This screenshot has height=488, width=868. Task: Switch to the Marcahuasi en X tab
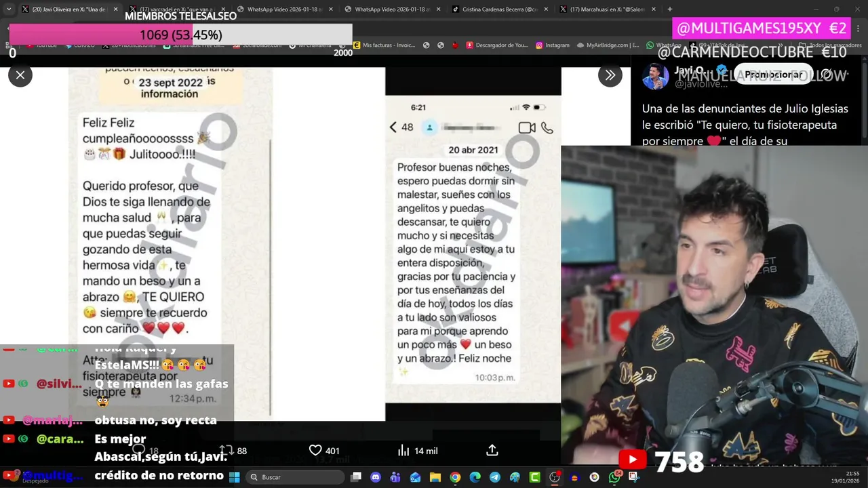(x=607, y=9)
